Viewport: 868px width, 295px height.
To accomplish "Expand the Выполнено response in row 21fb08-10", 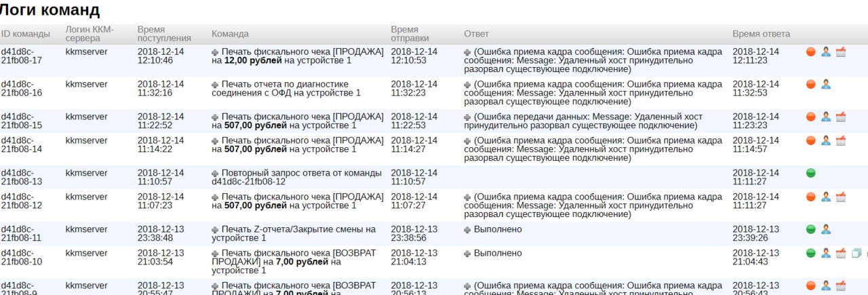I will tap(467, 254).
